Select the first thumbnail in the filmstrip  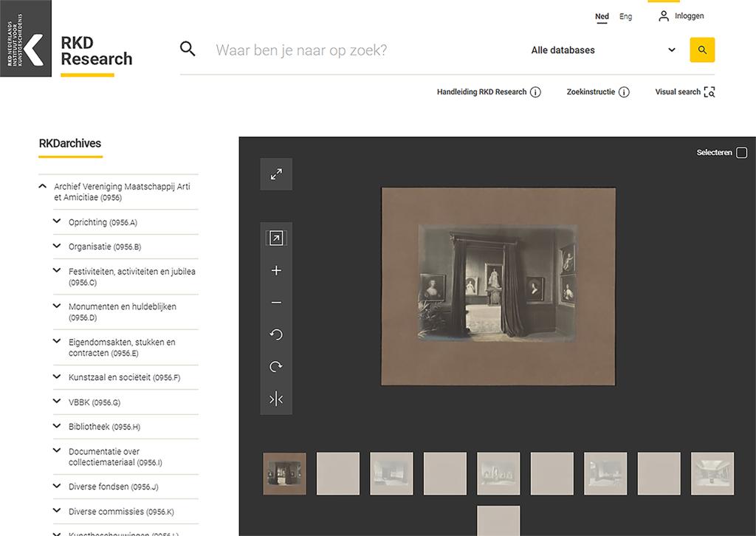tap(284, 473)
